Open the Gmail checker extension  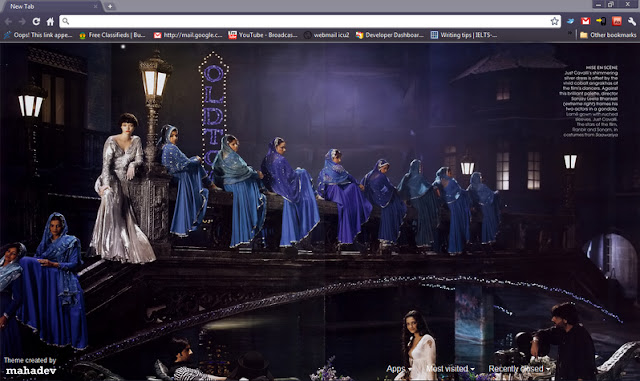point(586,21)
